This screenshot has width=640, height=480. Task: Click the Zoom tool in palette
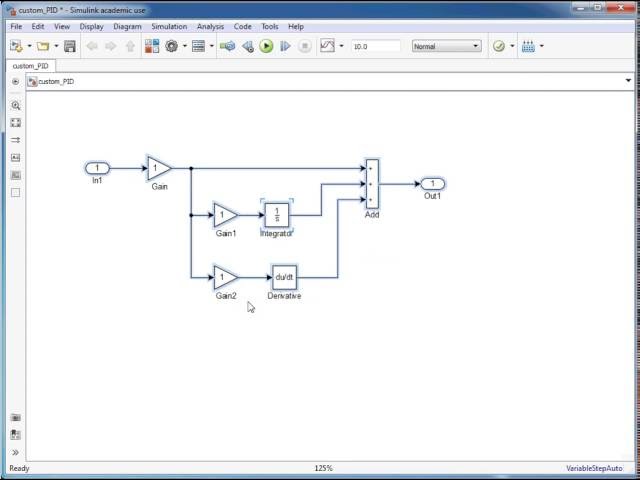point(16,106)
